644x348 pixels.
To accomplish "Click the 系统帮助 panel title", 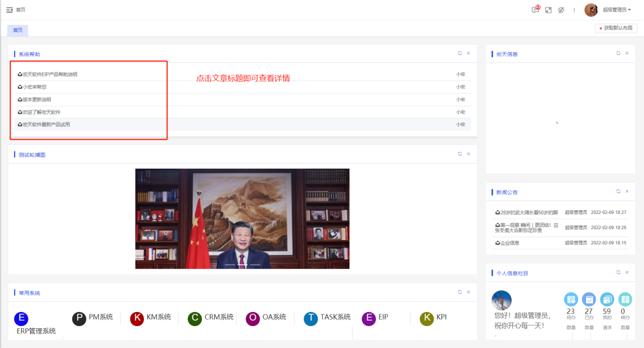I will (29, 54).
